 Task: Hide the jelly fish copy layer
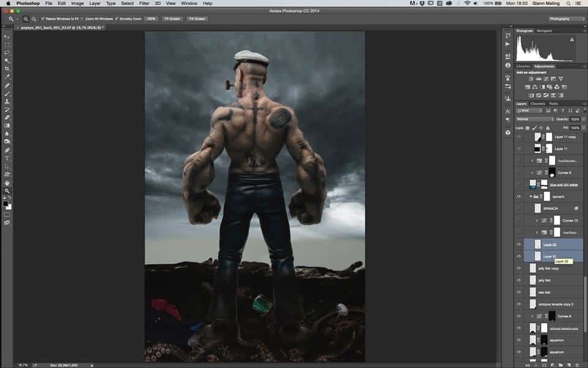click(519, 268)
